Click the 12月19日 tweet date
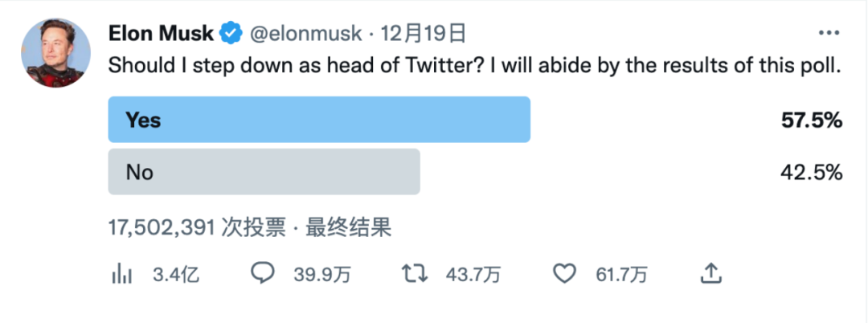868x323 pixels. [x=424, y=34]
